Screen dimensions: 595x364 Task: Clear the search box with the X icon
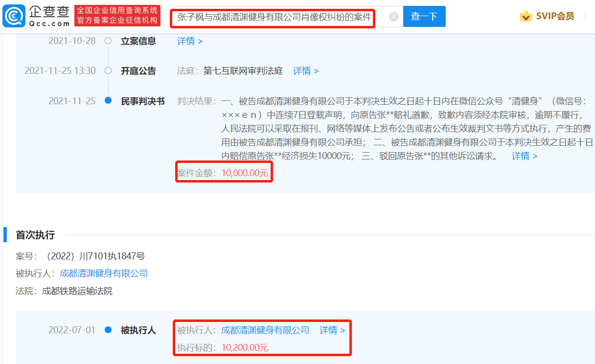pos(394,17)
